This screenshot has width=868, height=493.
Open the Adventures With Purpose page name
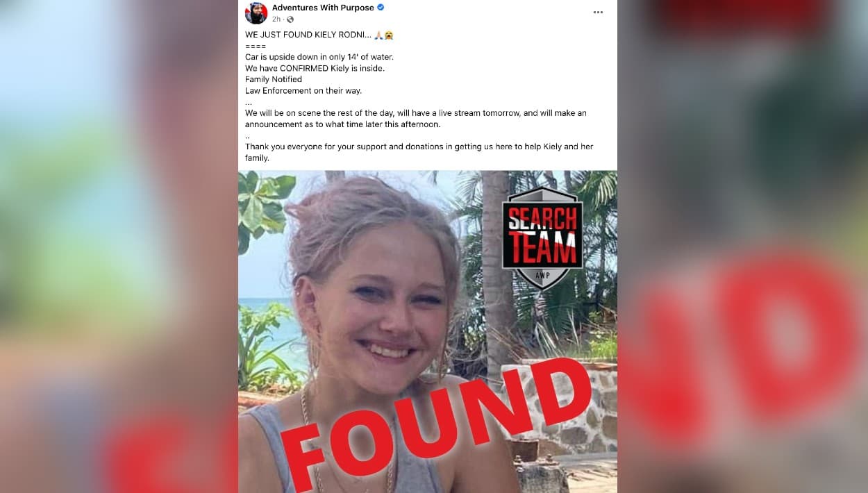[x=323, y=8]
